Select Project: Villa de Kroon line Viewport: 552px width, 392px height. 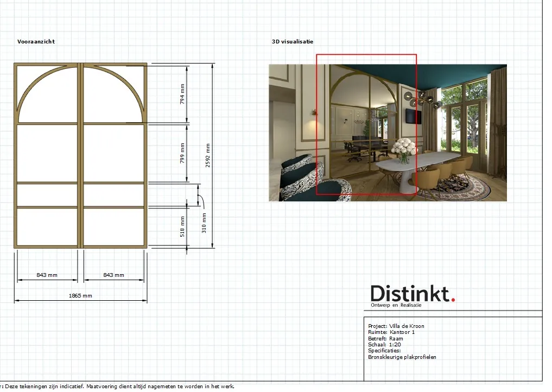[396, 326]
